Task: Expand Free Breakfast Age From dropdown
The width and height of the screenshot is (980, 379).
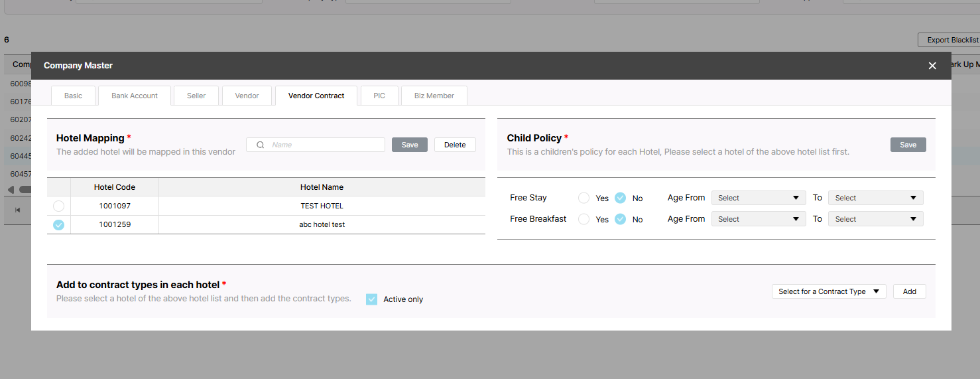Action: point(759,219)
